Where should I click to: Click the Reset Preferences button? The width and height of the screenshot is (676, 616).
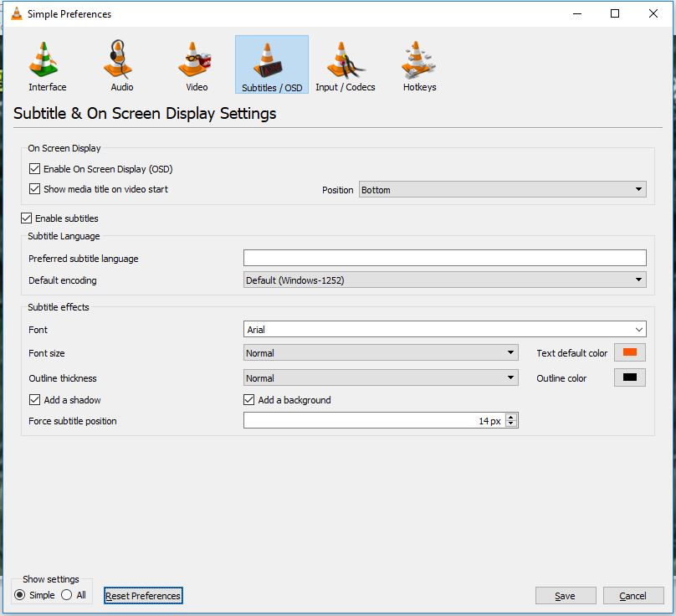tap(143, 596)
